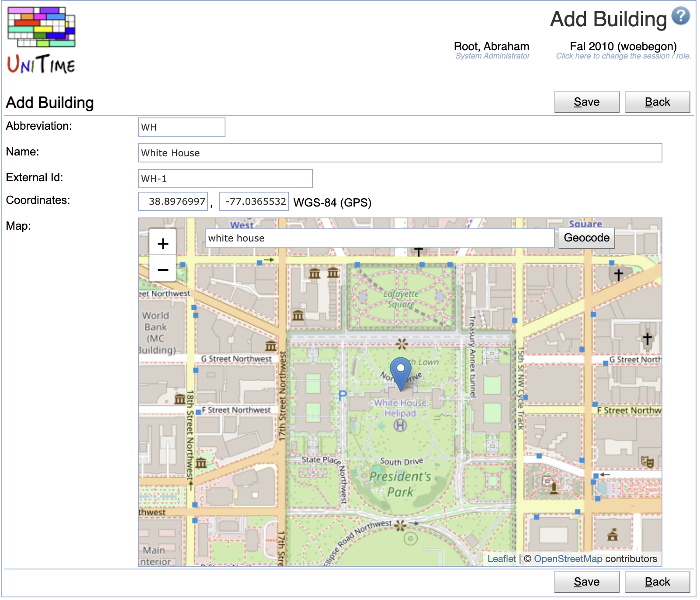Click the museum icon near G Street Northwest
The image size is (700, 600).
(271, 346)
